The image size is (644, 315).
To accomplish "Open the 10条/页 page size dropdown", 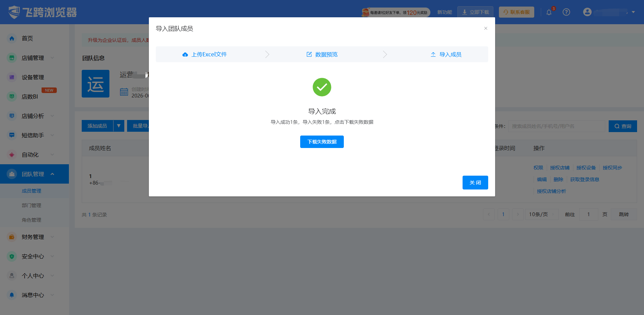I will pos(542,214).
